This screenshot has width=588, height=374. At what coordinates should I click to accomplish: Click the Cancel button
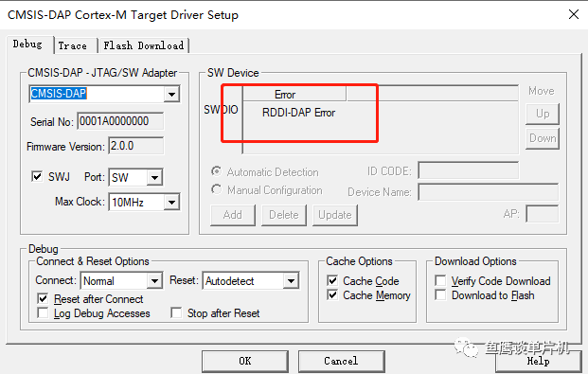click(x=341, y=362)
